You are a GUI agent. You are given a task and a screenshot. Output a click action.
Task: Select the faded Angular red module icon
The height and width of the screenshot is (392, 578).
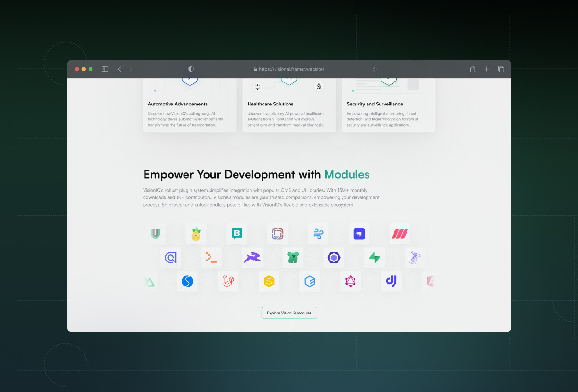[x=430, y=281]
